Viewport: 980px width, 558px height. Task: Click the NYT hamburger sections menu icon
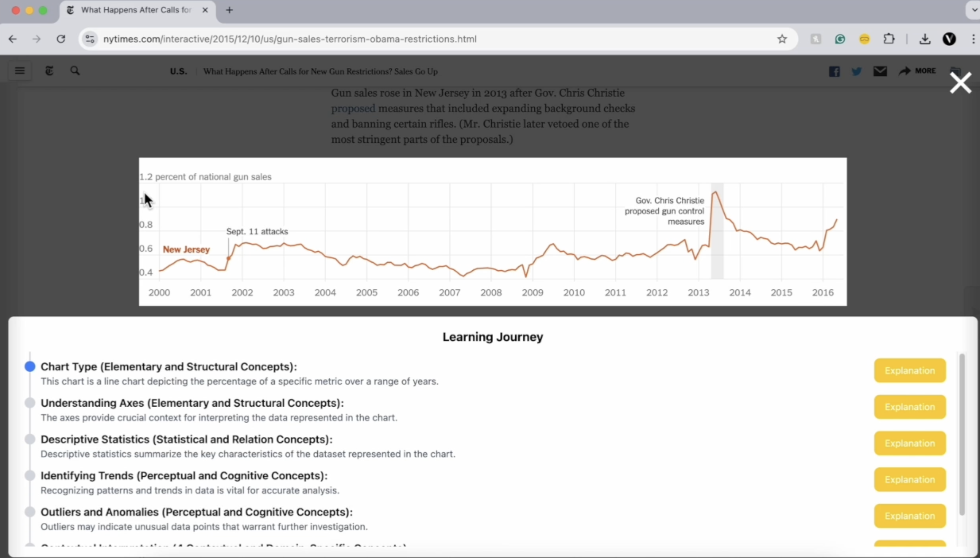click(x=19, y=71)
